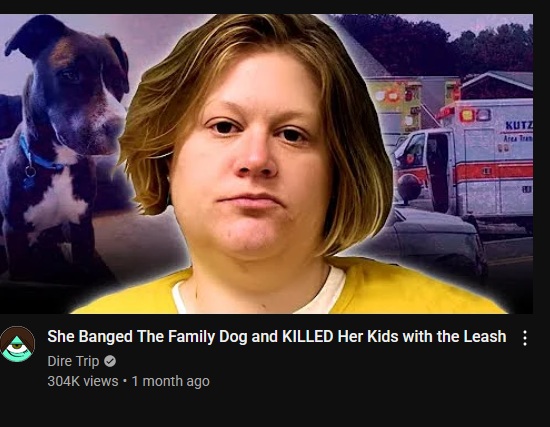Screen dimensions: 550x427
Task: Open the three-dot video options menu
Action: click(x=525, y=338)
